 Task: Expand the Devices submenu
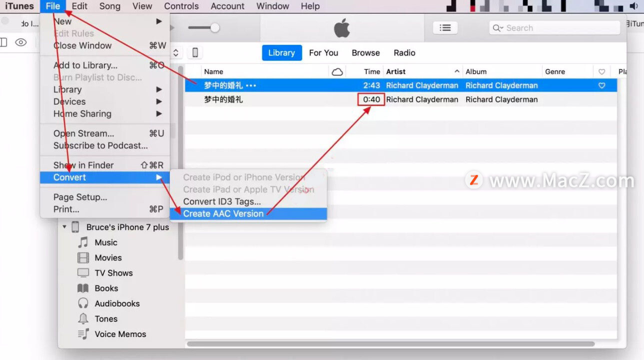(x=105, y=101)
